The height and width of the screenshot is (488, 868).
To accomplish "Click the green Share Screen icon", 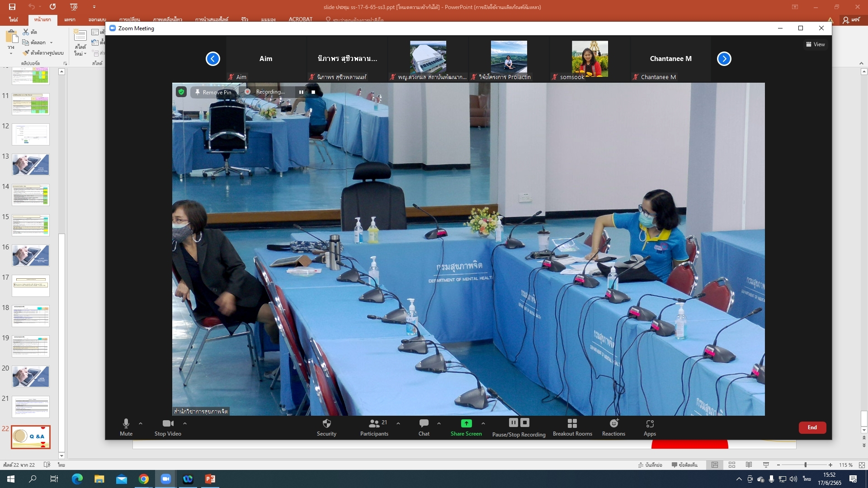I will (466, 423).
